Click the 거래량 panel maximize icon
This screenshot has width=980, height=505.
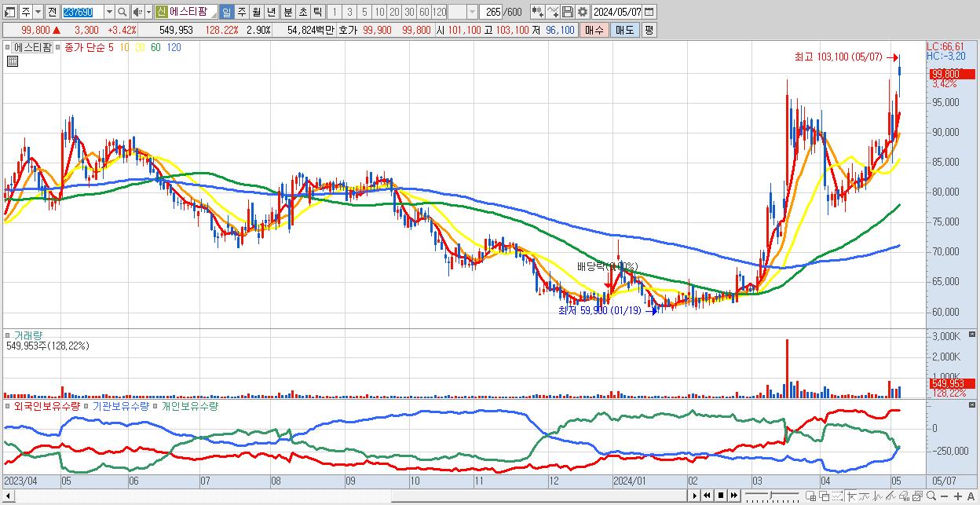[972, 335]
